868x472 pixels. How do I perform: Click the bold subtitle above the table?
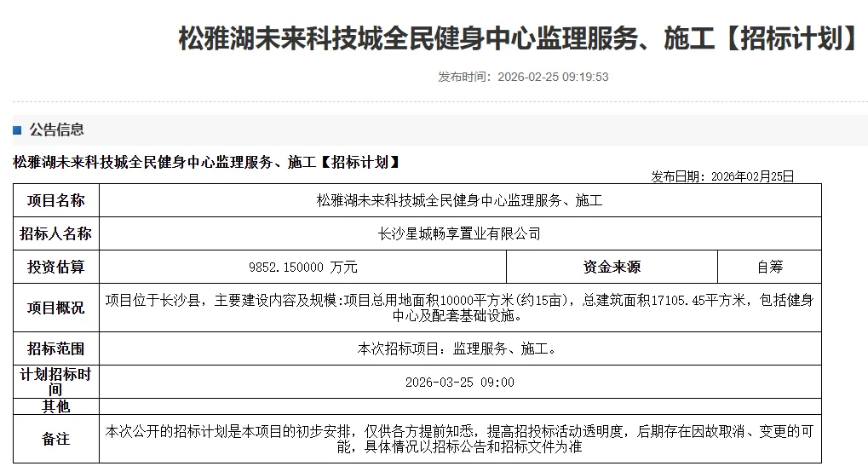pos(206,163)
